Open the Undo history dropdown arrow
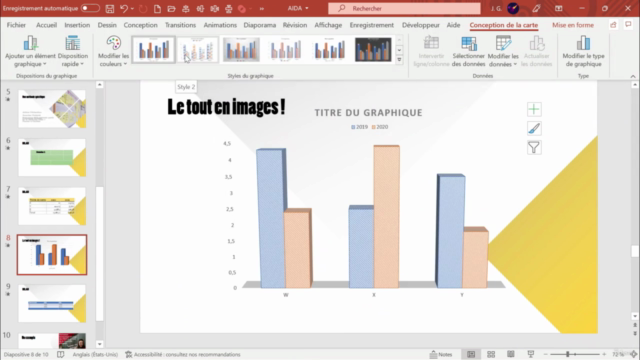Screen dimensions: 640x360 pyautogui.click(x=132, y=8)
